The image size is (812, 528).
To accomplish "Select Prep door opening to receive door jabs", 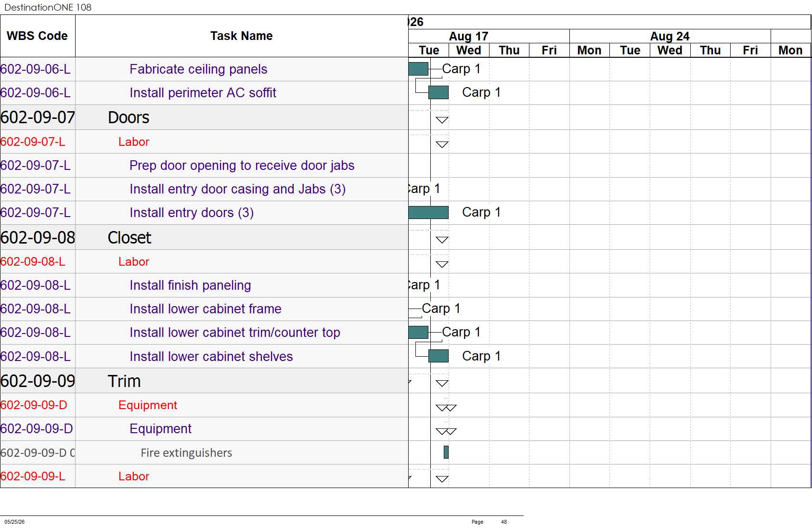I will (x=242, y=166).
